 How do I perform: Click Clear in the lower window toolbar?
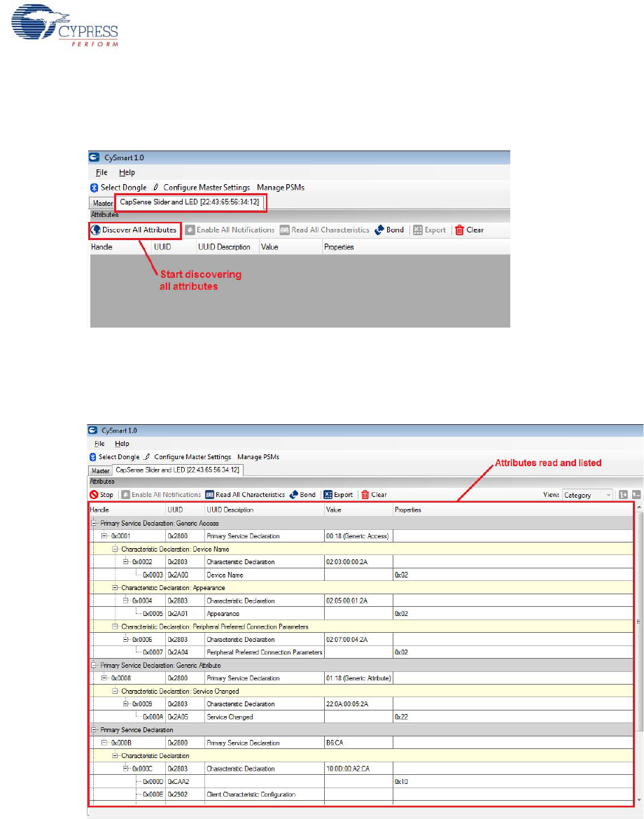point(373,495)
